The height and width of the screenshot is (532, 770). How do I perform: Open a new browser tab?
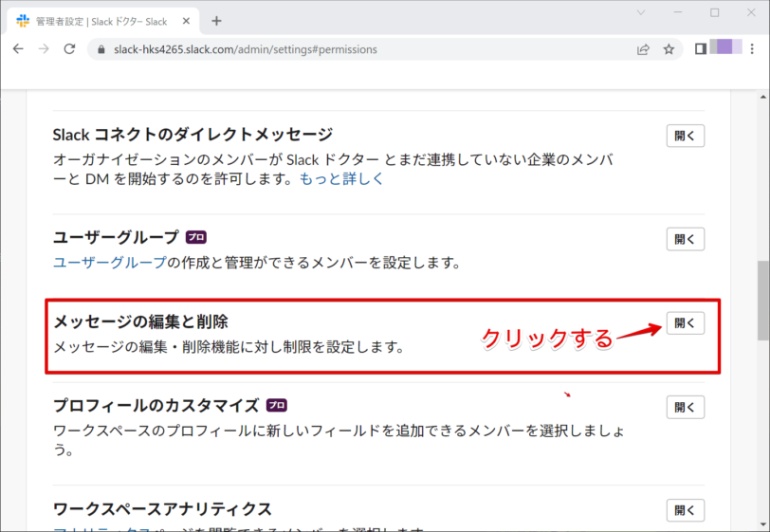(x=216, y=21)
